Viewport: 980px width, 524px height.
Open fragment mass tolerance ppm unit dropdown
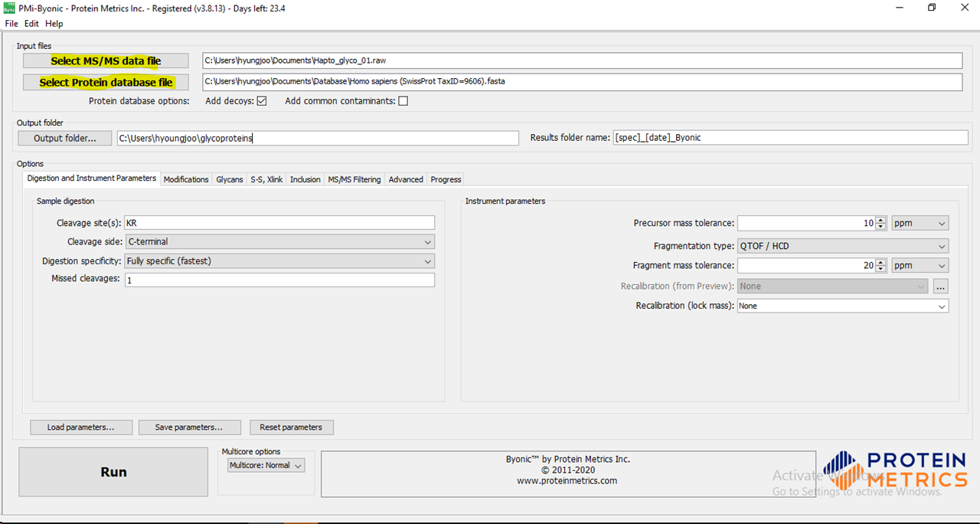click(x=920, y=265)
